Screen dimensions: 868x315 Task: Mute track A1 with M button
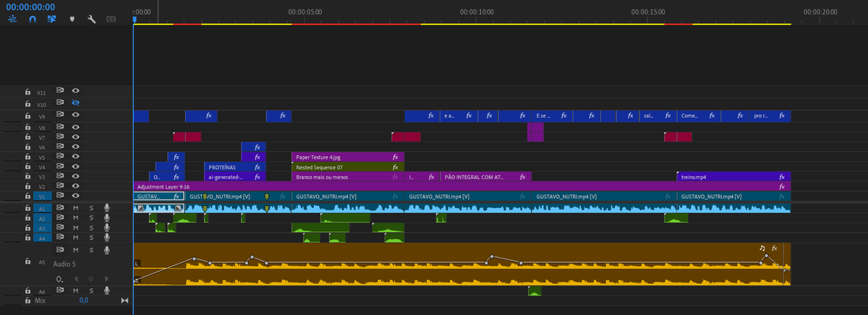(x=76, y=207)
